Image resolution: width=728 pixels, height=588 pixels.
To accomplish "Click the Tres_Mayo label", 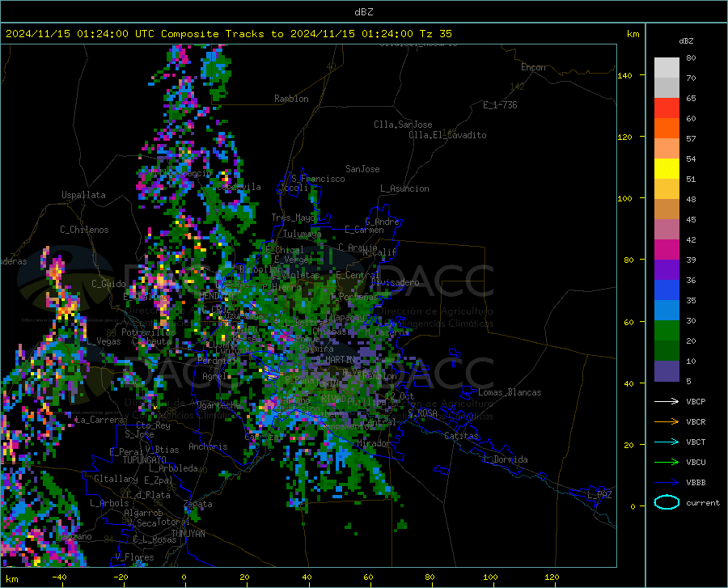I will [293, 218].
